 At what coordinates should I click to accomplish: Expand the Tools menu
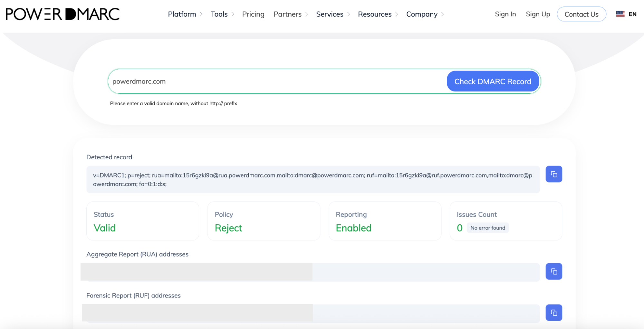(x=222, y=14)
